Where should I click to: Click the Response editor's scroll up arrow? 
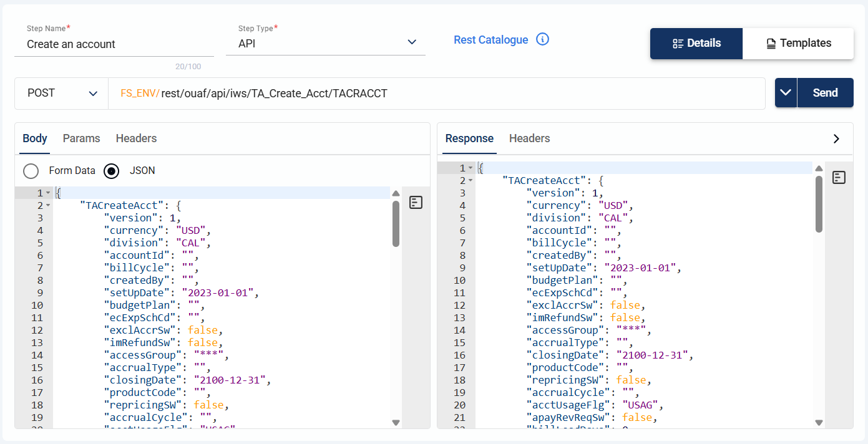[819, 168]
